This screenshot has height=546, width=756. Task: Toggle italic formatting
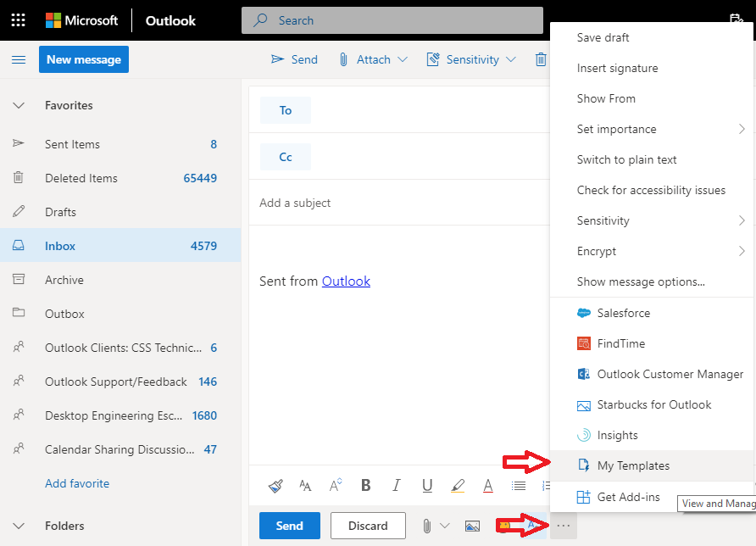tap(397, 485)
